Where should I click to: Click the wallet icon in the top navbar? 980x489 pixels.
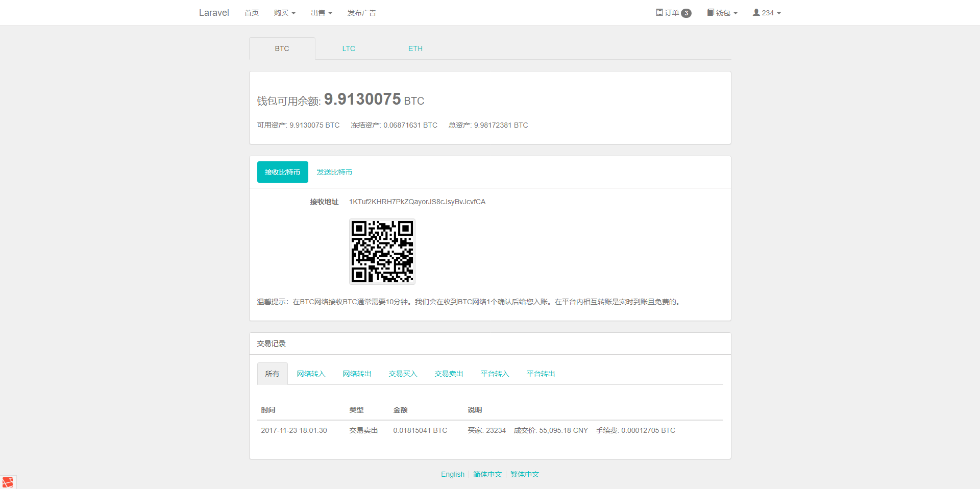(710, 12)
